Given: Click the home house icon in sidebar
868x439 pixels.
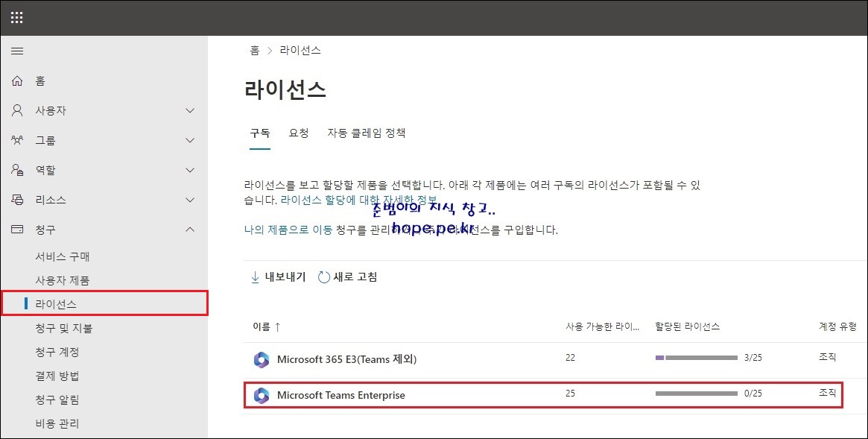Looking at the screenshot, I should coord(17,80).
